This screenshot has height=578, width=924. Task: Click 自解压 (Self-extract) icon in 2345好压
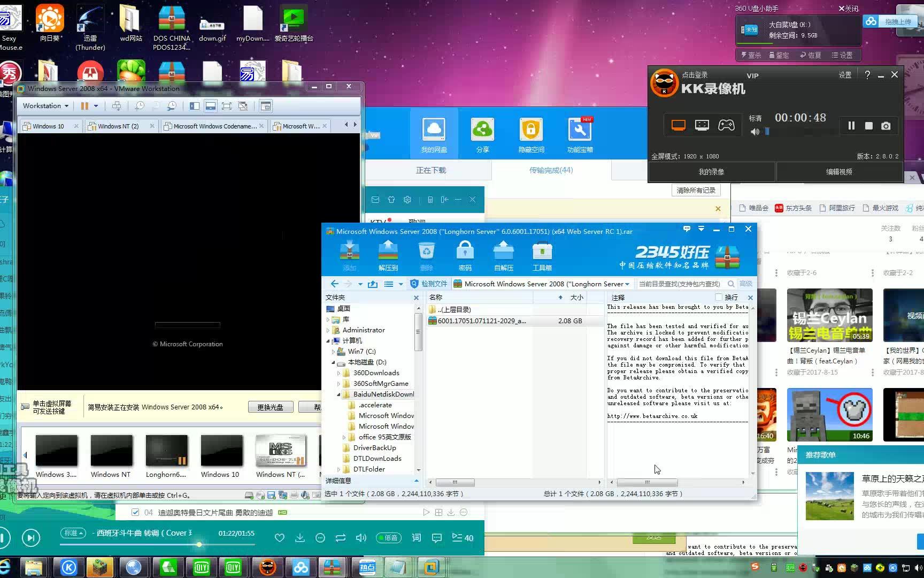pyautogui.click(x=503, y=256)
